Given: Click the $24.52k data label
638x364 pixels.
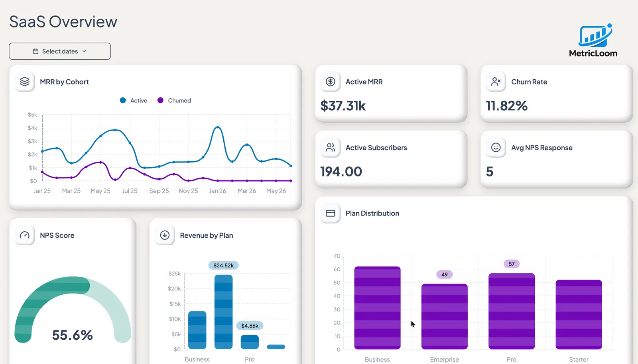Looking at the screenshot, I should coord(223,265).
